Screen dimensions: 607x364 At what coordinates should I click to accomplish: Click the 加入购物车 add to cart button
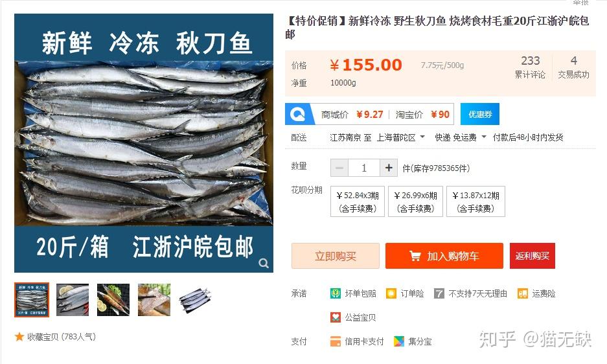(x=444, y=256)
